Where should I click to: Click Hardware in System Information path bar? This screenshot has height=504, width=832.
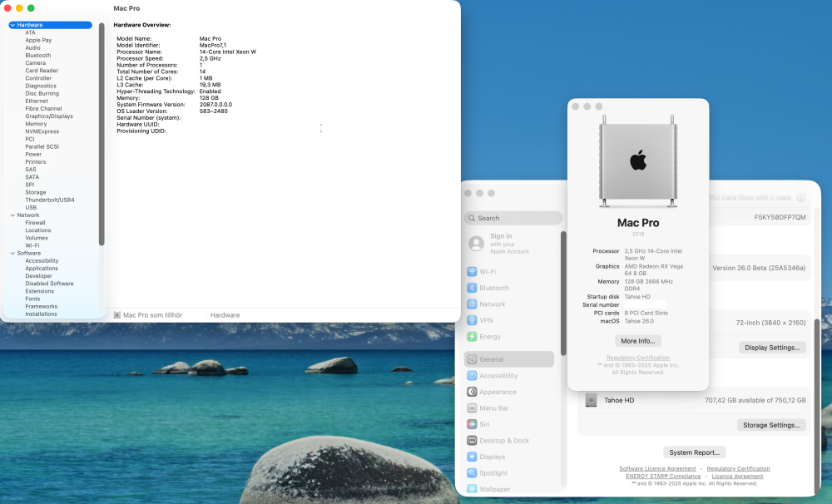(x=225, y=315)
